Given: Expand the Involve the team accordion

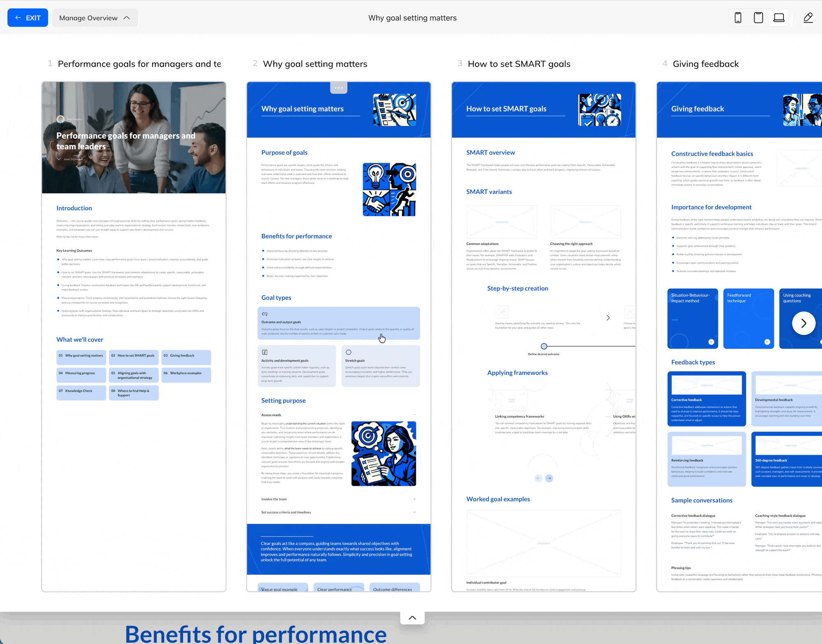Looking at the screenshot, I should click(414, 499).
